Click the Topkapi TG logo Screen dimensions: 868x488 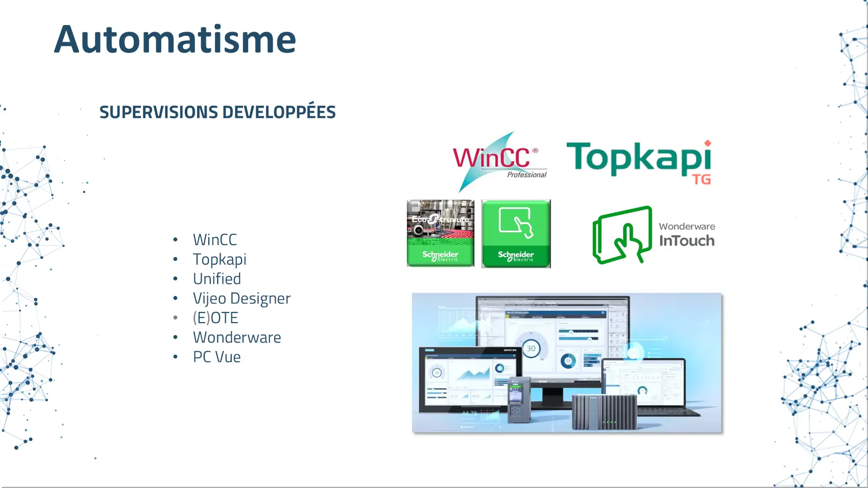coord(639,162)
